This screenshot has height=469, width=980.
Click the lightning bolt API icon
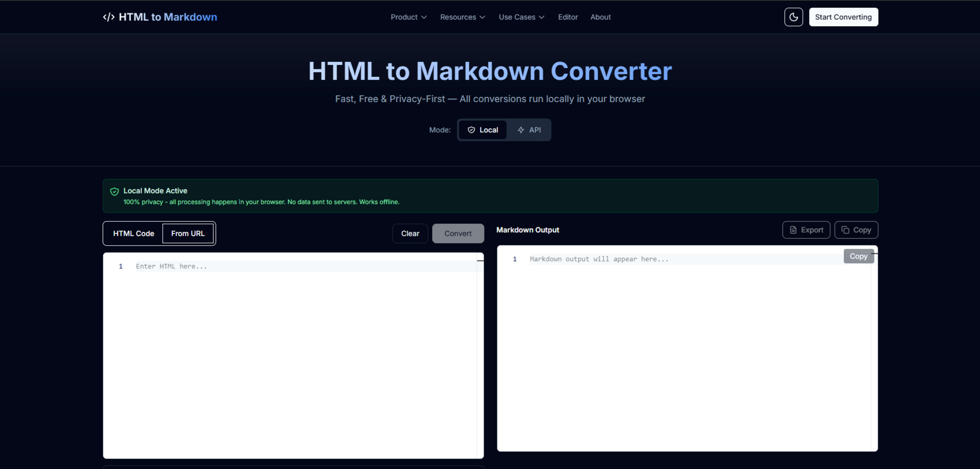pos(521,130)
